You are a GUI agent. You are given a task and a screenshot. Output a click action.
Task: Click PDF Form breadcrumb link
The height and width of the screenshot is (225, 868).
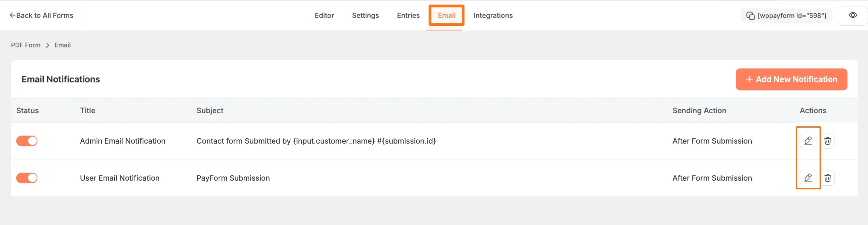pyautogui.click(x=25, y=45)
